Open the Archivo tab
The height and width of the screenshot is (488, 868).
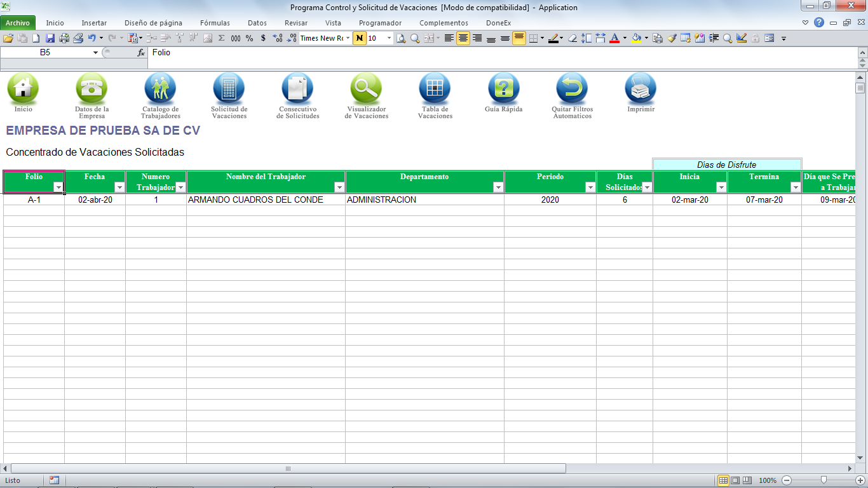18,23
